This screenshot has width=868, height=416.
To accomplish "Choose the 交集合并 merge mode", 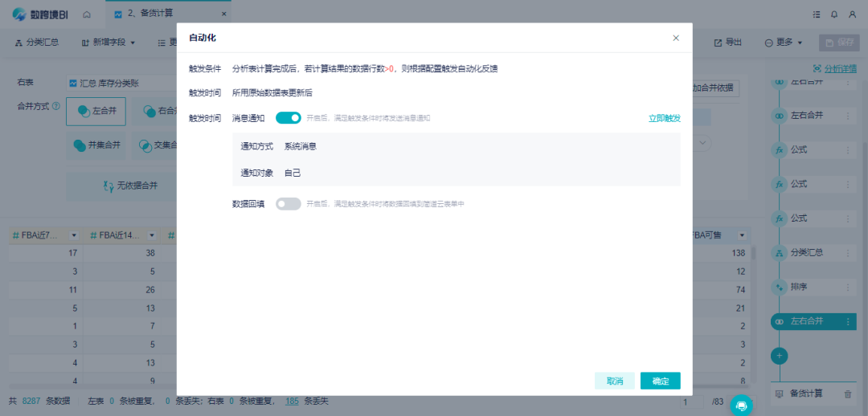I will [154, 145].
